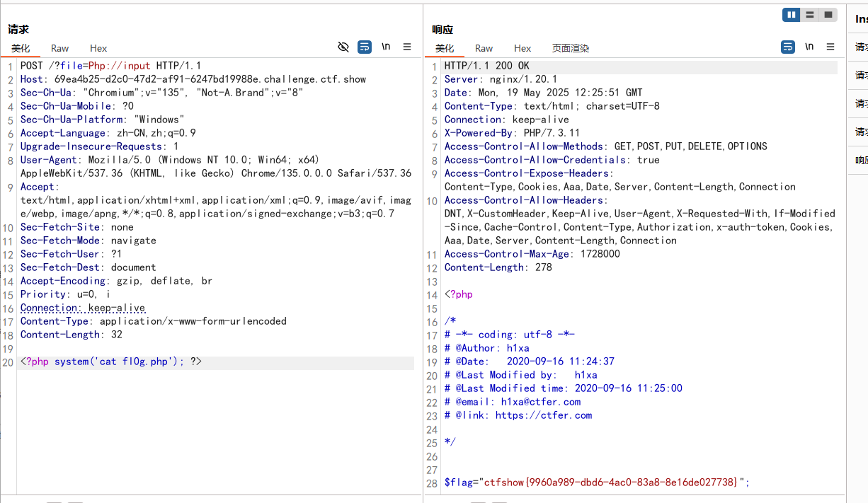This screenshot has height=503, width=868.
Task: Toggle show newline \n characters in response panel
Action: point(809,47)
